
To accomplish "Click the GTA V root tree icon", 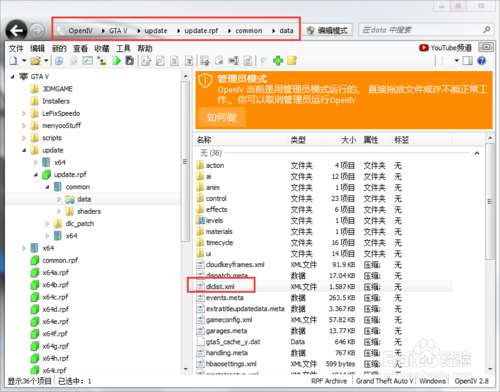I will pos(23,77).
